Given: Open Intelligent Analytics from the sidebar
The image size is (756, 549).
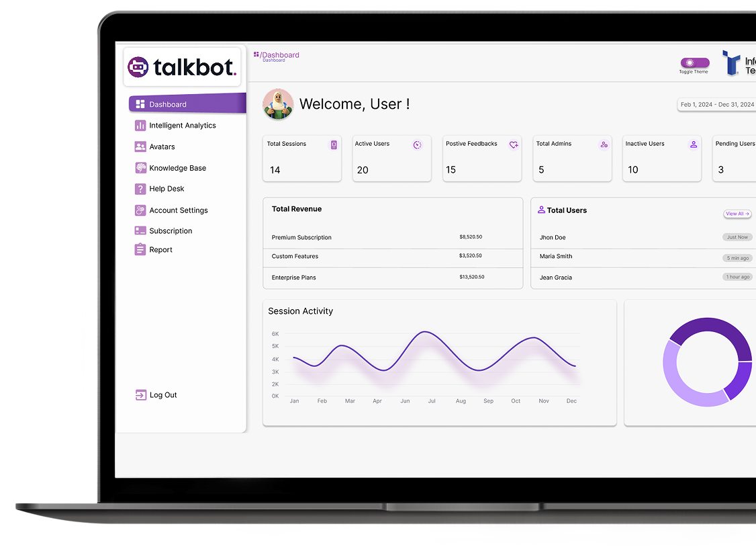Looking at the screenshot, I should point(183,126).
